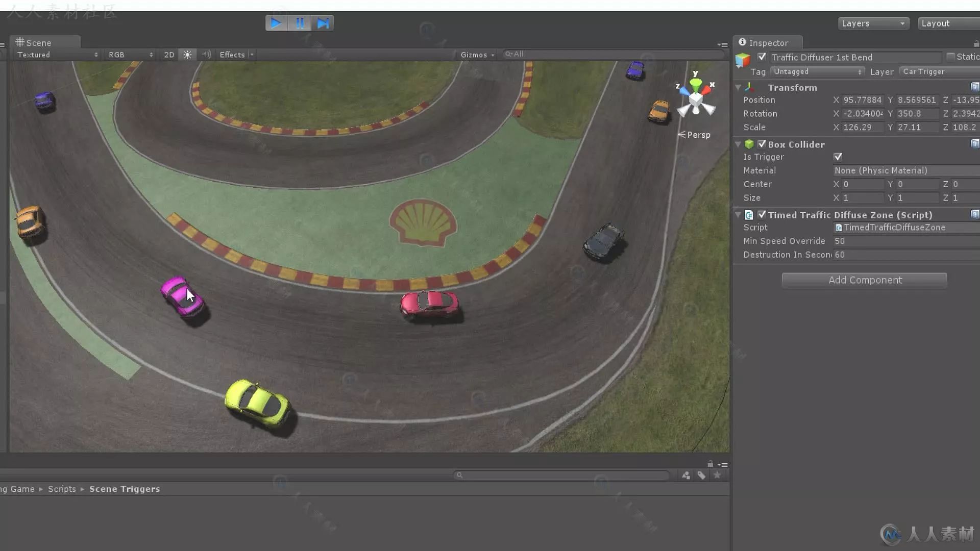Click Position Y value field
The height and width of the screenshot is (551, 980).
click(x=917, y=100)
